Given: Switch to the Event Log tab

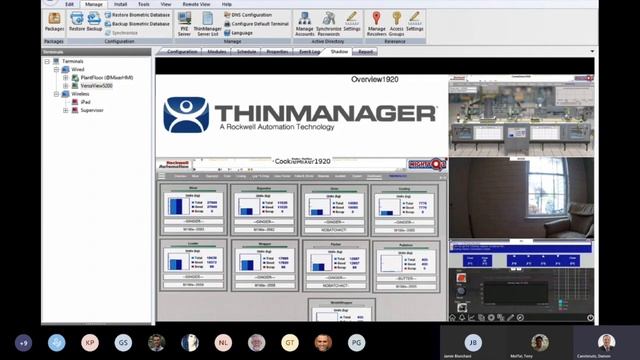Looking at the screenshot, I should 310,52.
